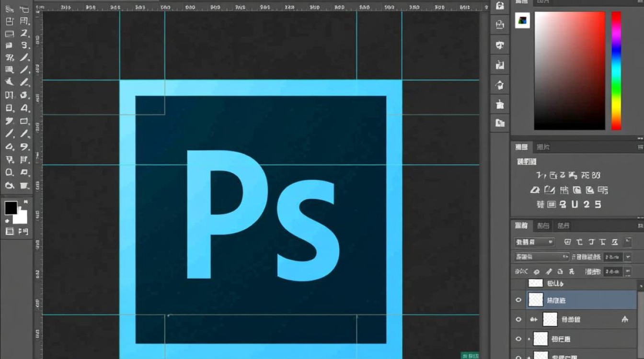Open the bottom icon in the collapsed panel strip
The width and height of the screenshot is (644, 359).
[500, 123]
